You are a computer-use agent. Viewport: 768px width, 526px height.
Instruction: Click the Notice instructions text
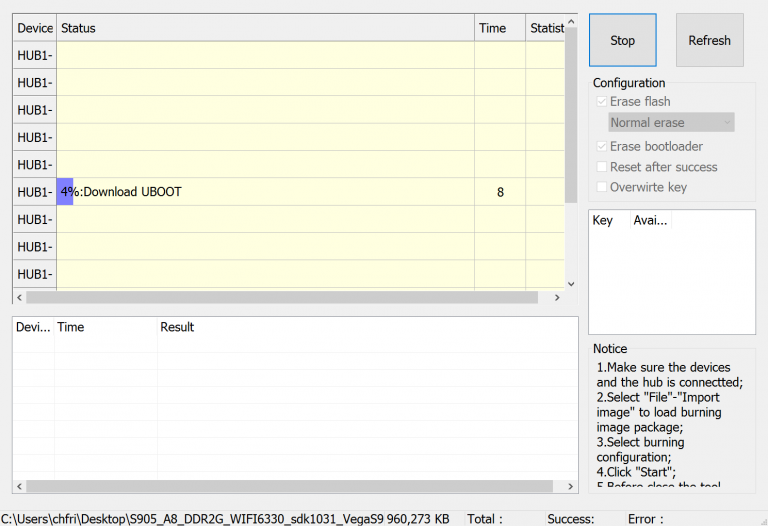pos(670,425)
